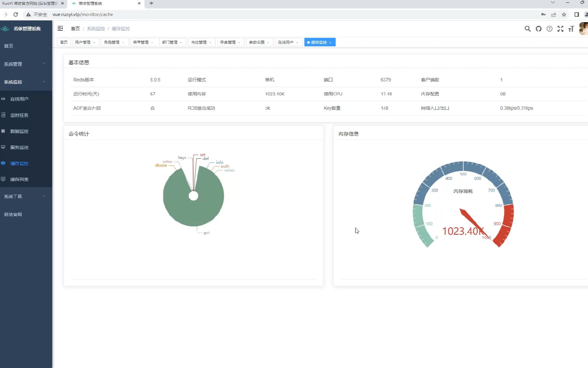This screenshot has width=588, height=368.
Task: Open the search magnifier in header
Action: click(x=527, y=29)
